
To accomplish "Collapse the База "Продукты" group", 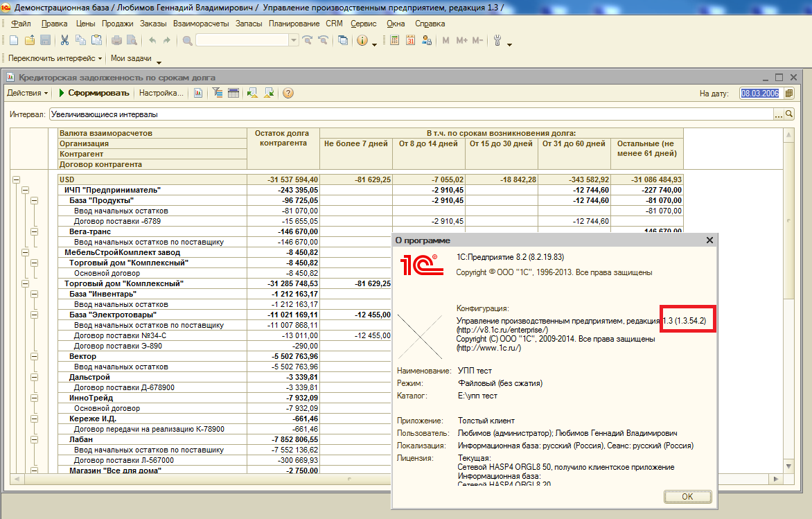I will [34, 200].
